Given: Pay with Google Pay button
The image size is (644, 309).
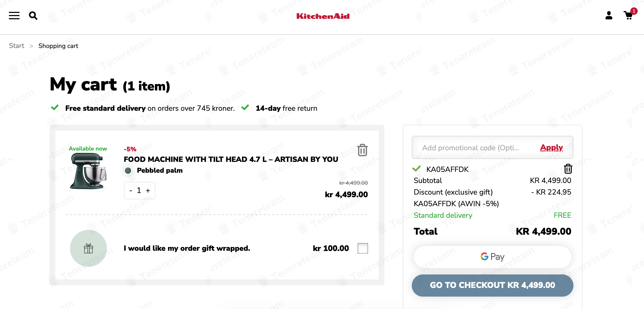Looking at the screenshot, I should (x=492, y=257).
